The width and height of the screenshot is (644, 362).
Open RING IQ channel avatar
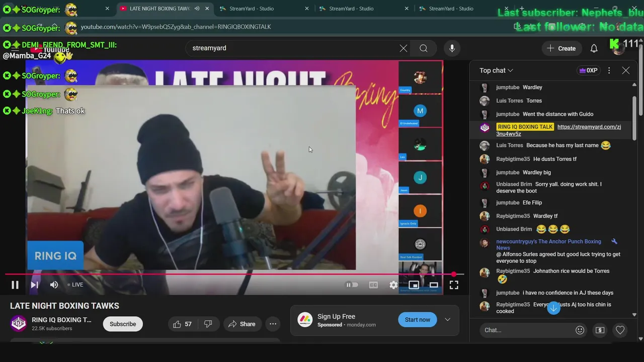pos(19,323)
